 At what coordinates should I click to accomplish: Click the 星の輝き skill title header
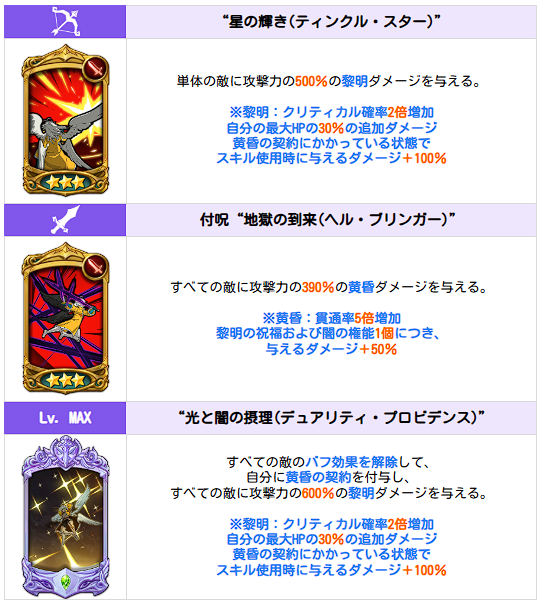(x=331, y=22)
